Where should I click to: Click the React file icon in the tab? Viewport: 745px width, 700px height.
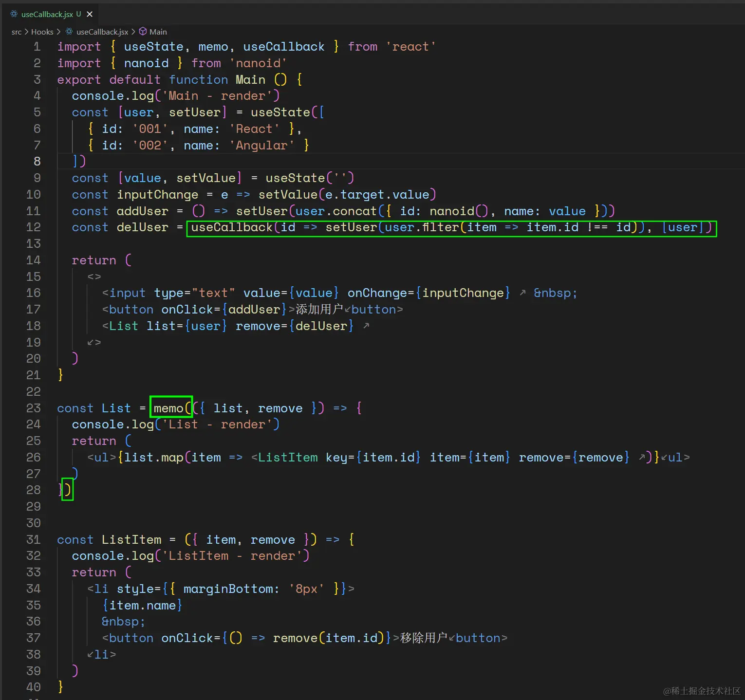14,14
